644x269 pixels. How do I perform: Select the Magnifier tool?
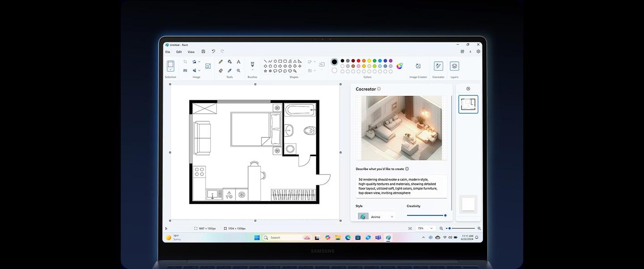point(238,70)
